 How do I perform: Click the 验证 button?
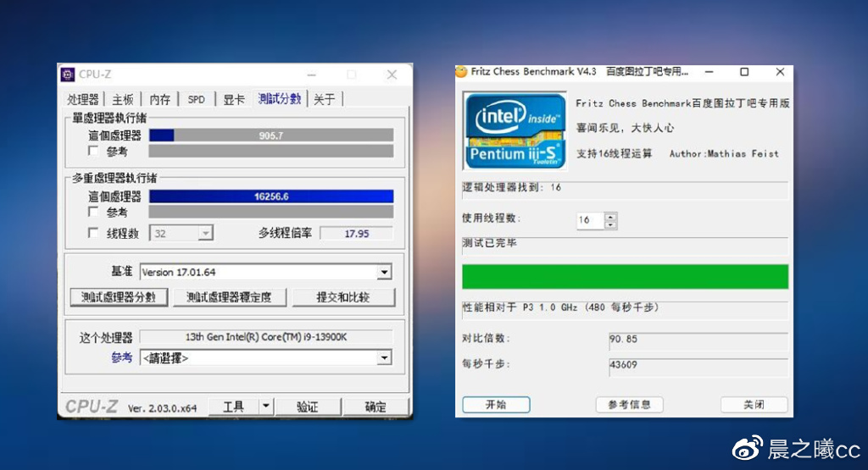(x=308, y=407)
